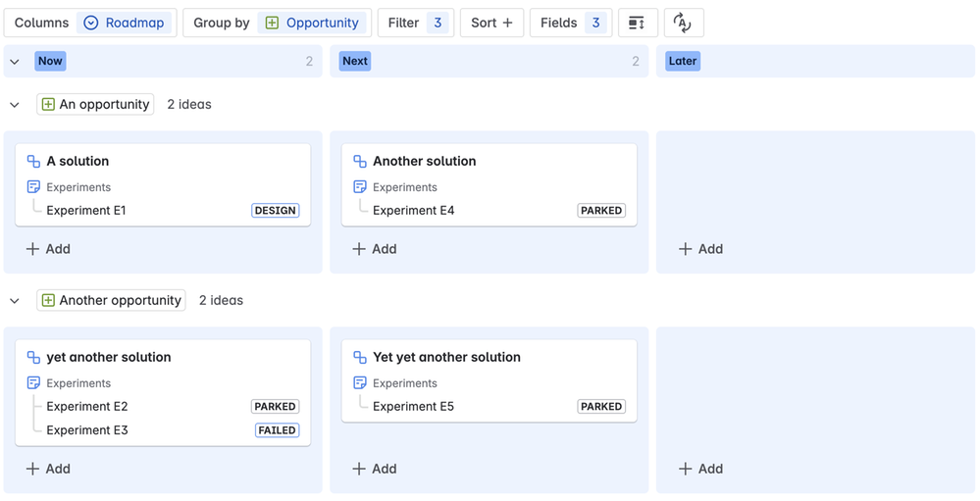
Task: Click the green opportunity icon beside 'An opportunity'
Action: point(48,104)
